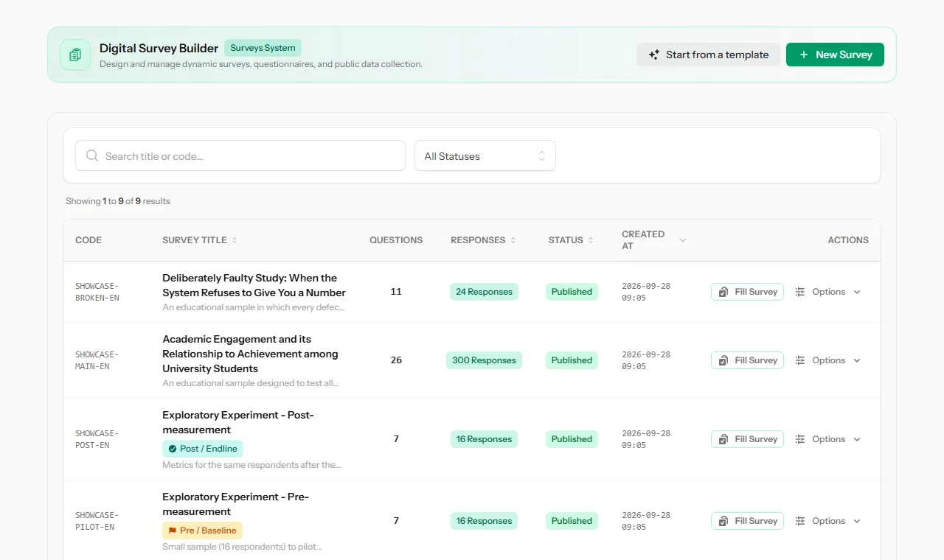Click the Digital Survey Builder clipboard icon
Screen dimensions: 944x560
(x=75, y=55)
